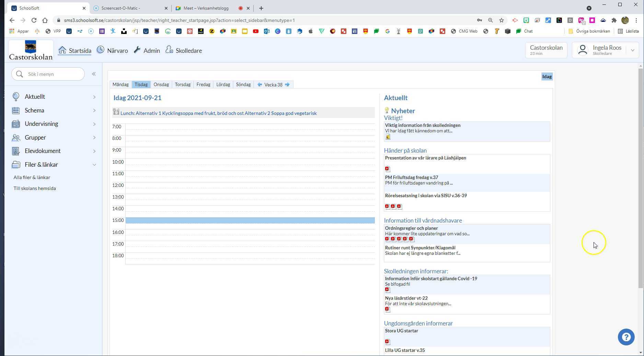This screenshot has width=644, height=356.
Task: Select the Admin wrench icon
Action: coord(137,50)
